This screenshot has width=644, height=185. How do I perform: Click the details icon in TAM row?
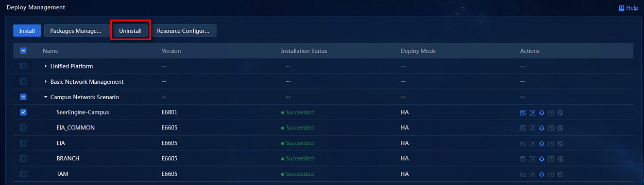click(x=523, y=174)
